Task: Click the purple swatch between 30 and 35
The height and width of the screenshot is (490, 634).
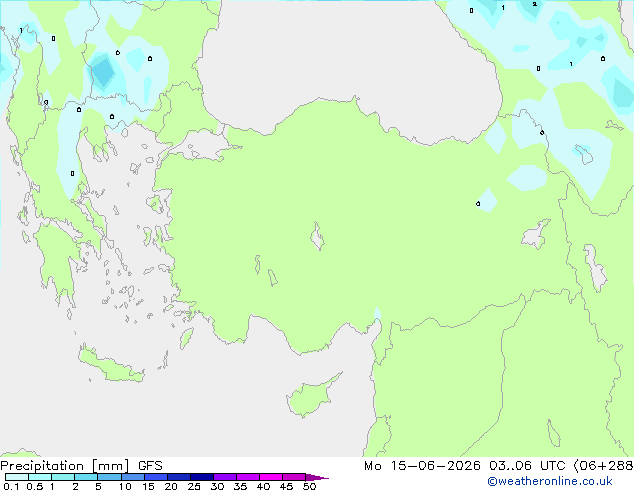Action: 224,477
